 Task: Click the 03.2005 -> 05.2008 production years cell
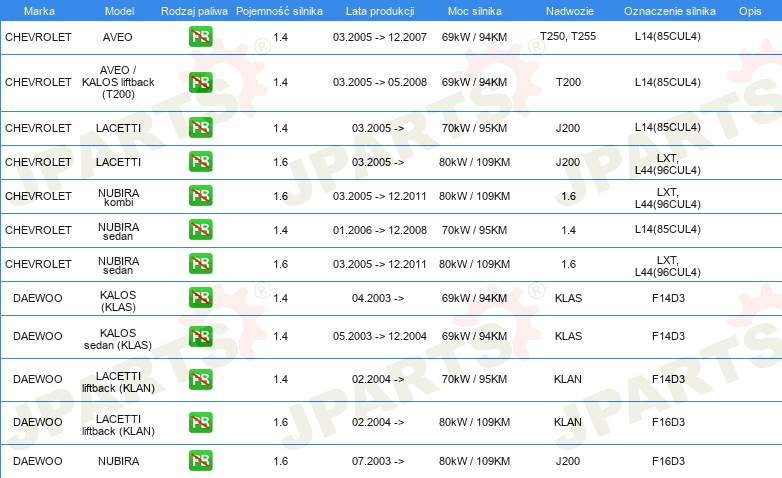(380, 82)
